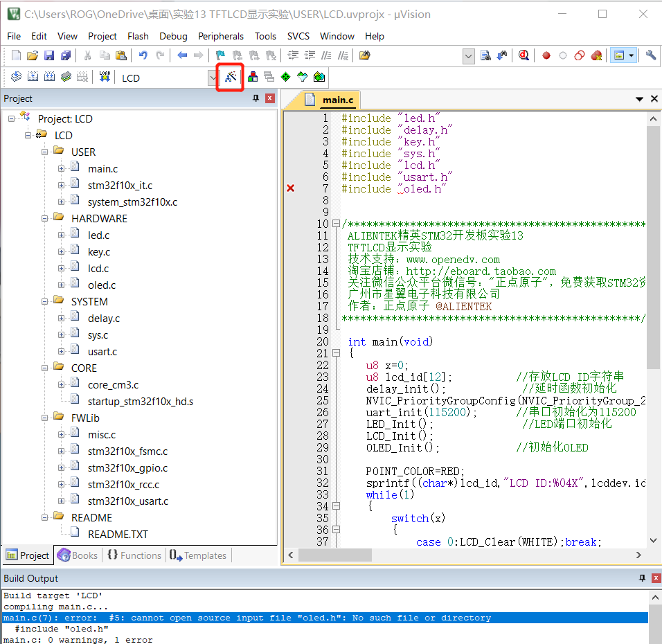Open editor tab list dropdown arrow
This screenshot has width=662, height=644.
tap(639, 99)
